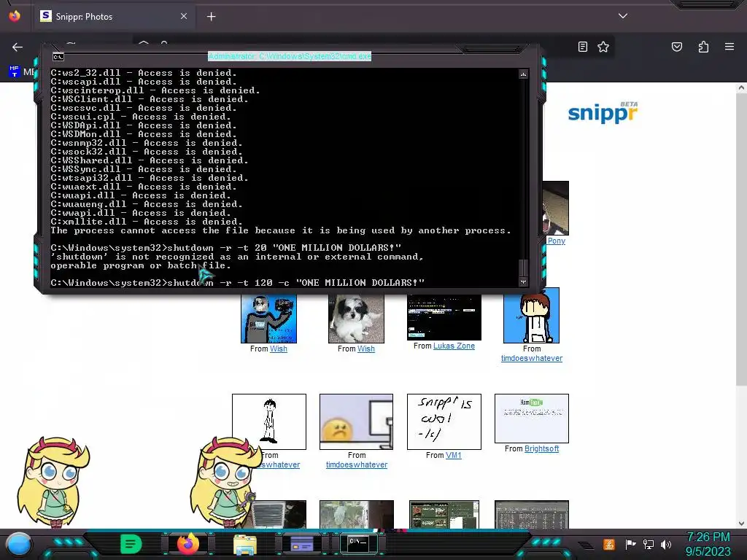
Task: Launch the green document app in taskbar
Action: point(131,544)
